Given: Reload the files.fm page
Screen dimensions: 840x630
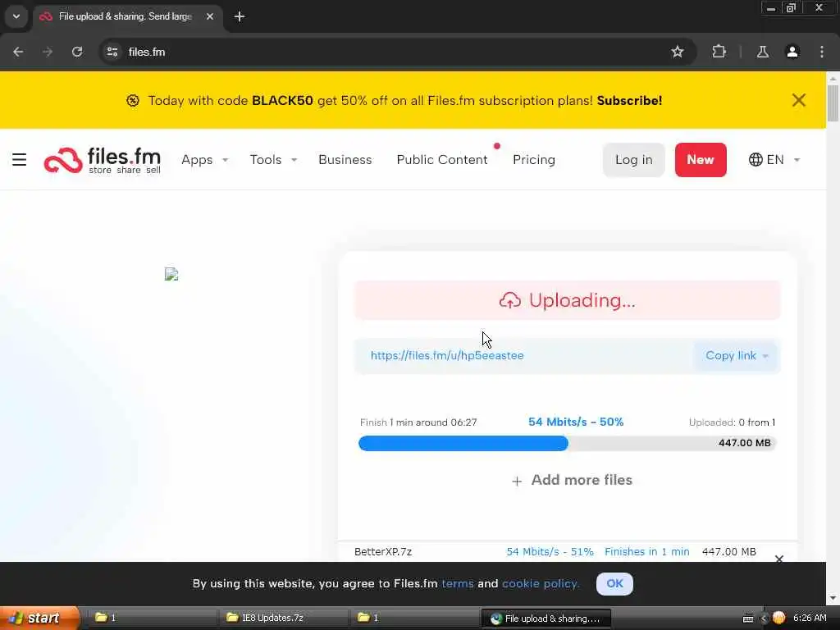Looking at the screenshot, I should pyautogui.click(x=77, y=52).
